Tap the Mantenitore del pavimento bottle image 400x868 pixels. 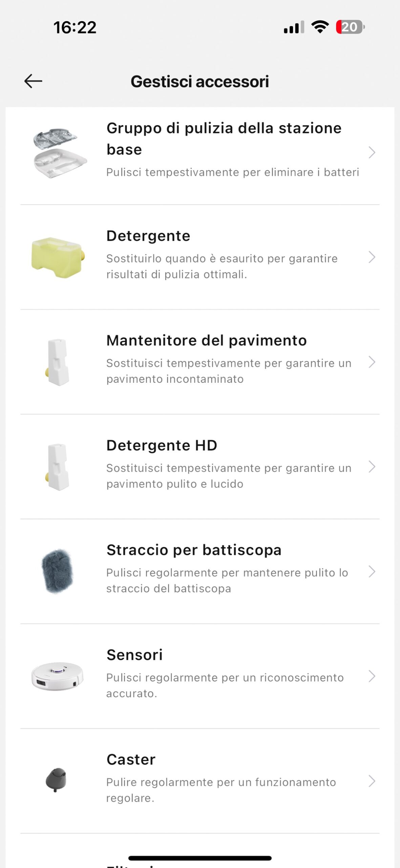coord(58,362)
